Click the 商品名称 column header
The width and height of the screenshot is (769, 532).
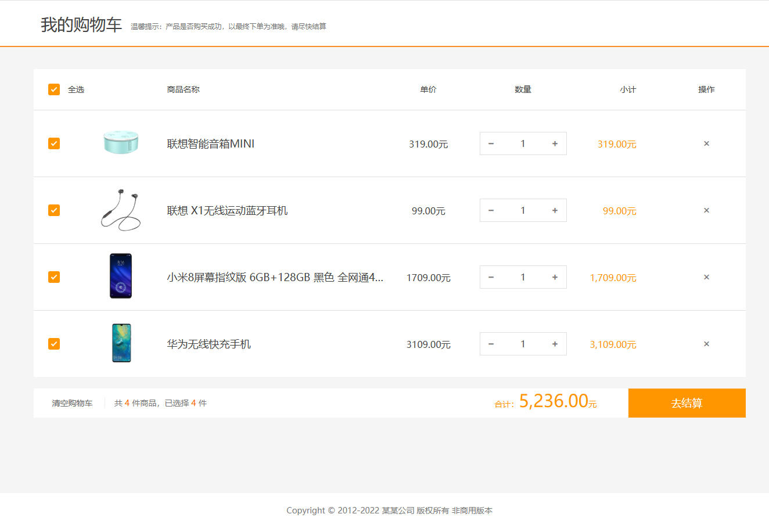click(183, 89)
